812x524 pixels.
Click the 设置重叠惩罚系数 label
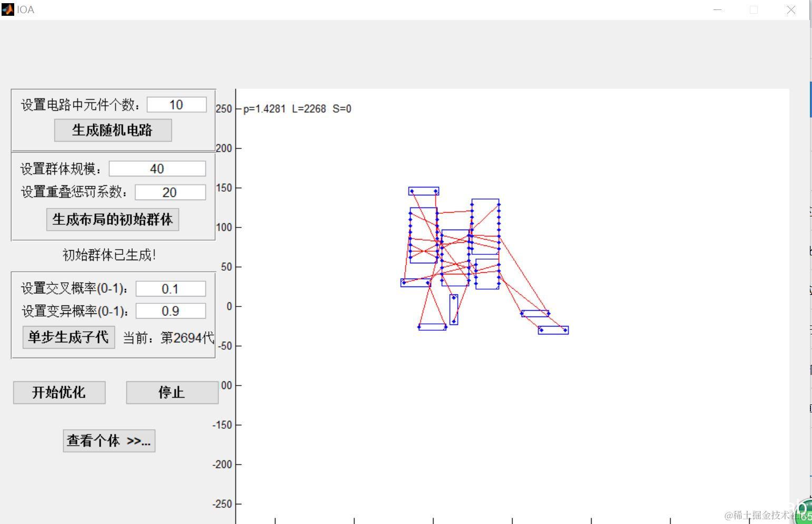point(75,192)
